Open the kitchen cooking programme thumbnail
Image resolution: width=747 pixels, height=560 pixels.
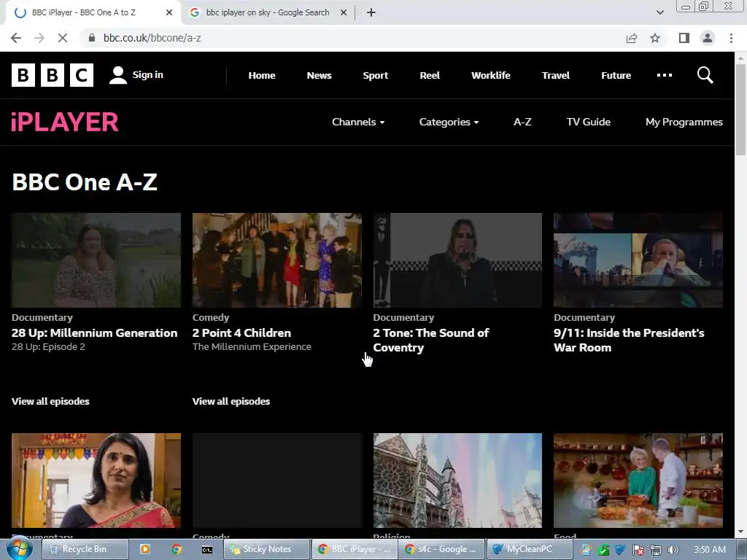638,481
